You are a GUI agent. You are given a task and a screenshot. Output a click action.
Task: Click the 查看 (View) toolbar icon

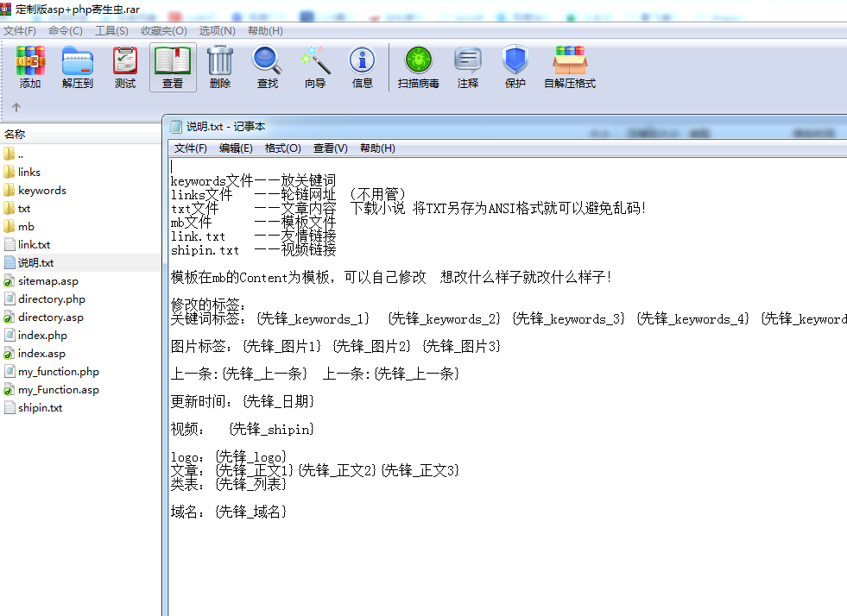pos(173,67)
